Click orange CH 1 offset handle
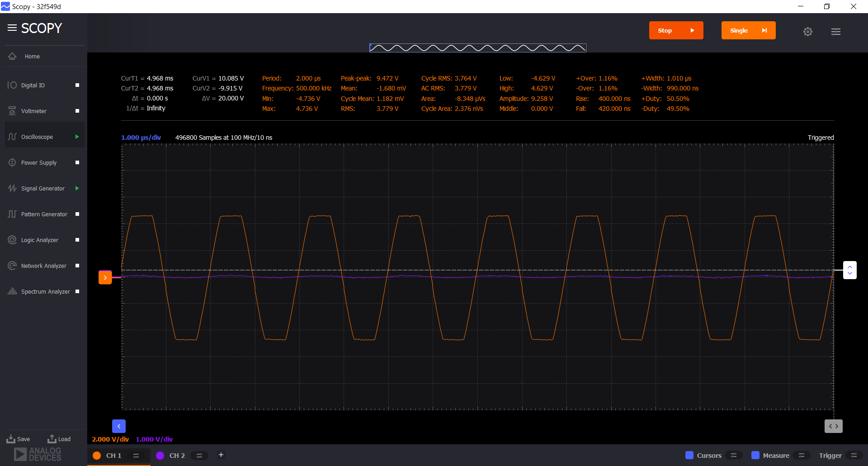 click(105, 277)
